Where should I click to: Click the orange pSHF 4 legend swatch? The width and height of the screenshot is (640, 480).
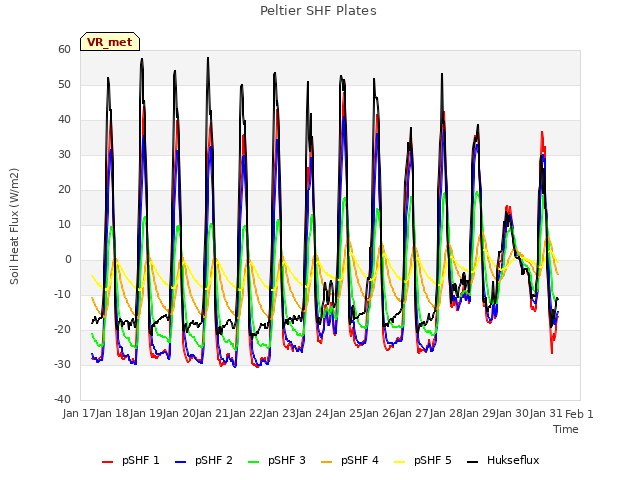[x=327, y=462]
